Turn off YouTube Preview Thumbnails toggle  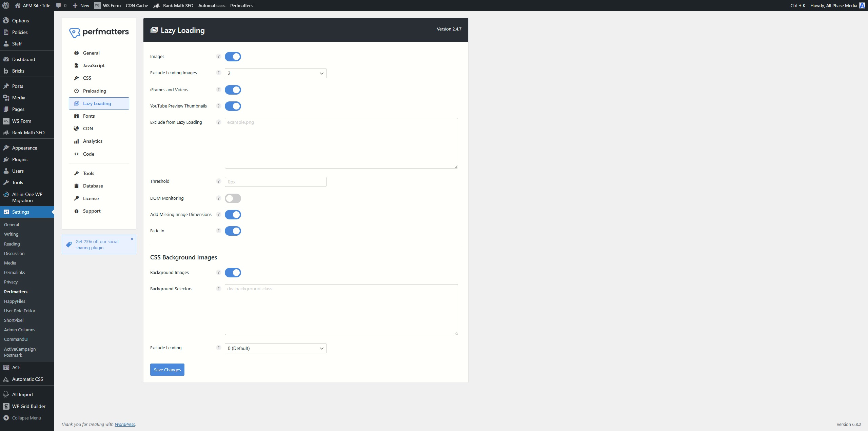coord(233,106)
